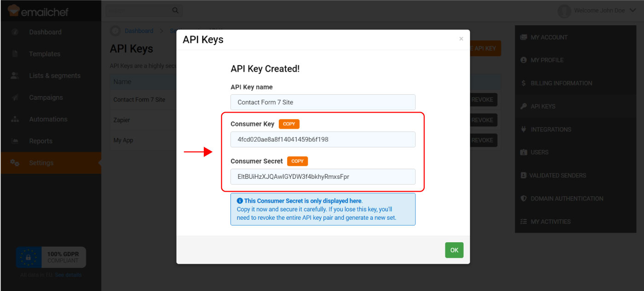Open Campaigns in the left sidebar
The image size is (644, 291).
pos(46,97)
